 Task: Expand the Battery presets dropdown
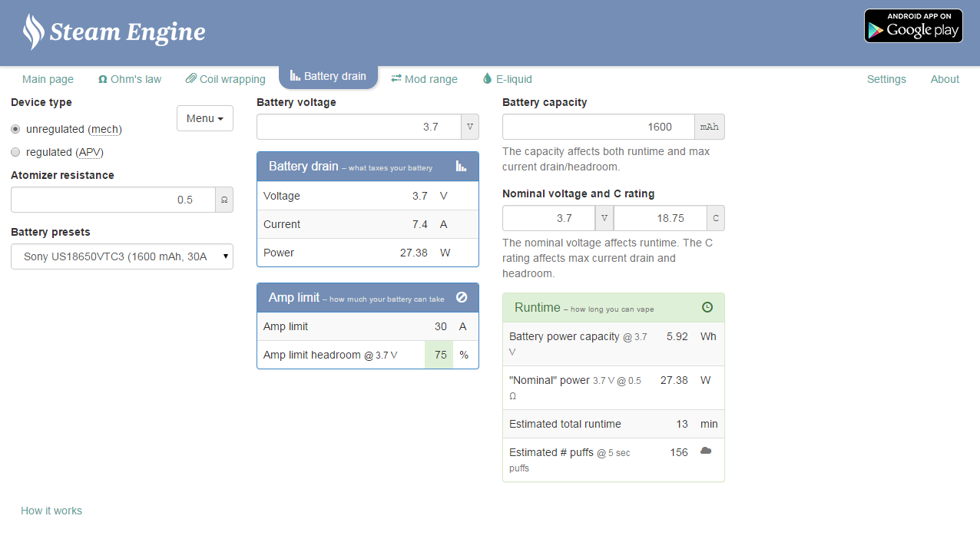(122, 256)
